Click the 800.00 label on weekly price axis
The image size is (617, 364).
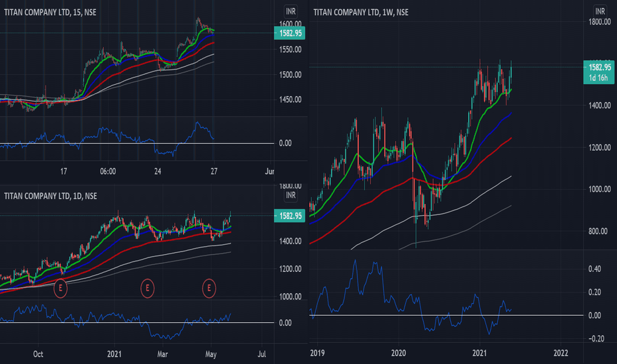click(x=598, y=232)
